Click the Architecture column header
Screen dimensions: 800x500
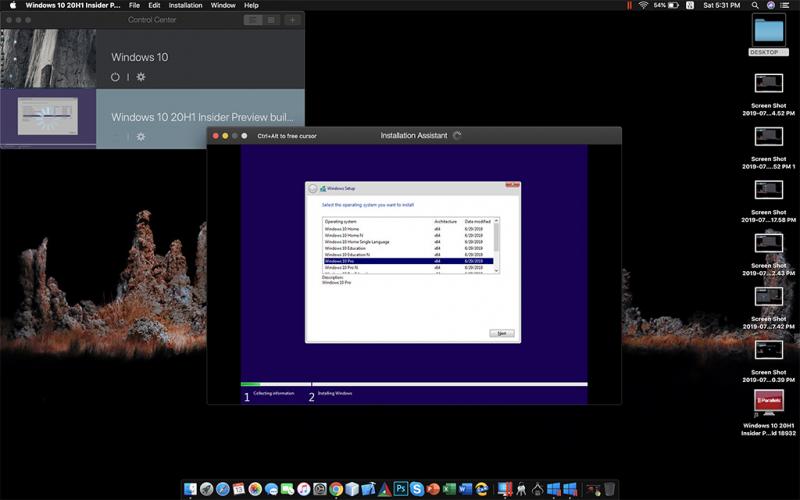click(445, 222)
